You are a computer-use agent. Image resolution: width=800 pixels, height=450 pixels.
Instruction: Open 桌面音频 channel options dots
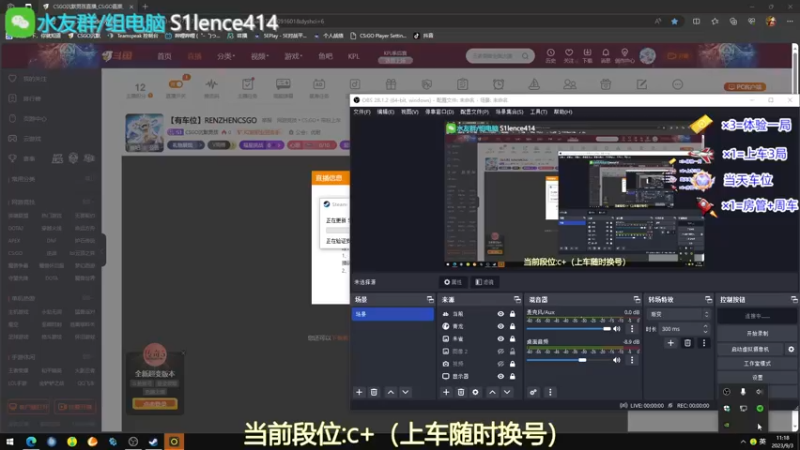632,360
